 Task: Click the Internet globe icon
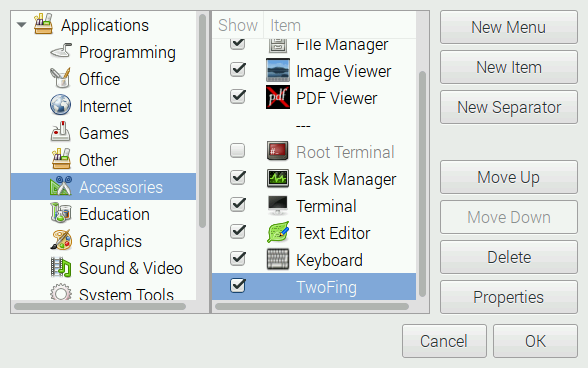(x=60, y=105)
